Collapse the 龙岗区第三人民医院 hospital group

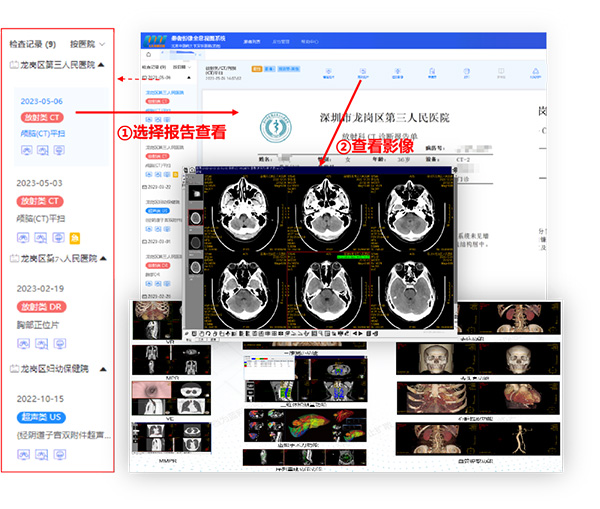[103, 65]
